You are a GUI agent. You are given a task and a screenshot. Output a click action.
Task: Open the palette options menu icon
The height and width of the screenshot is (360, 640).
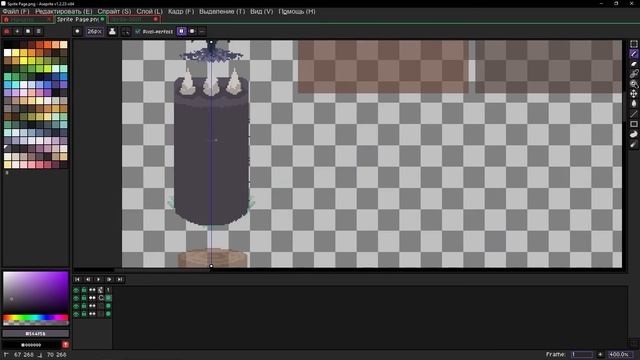pyautogui.click(x=38, y=31)
